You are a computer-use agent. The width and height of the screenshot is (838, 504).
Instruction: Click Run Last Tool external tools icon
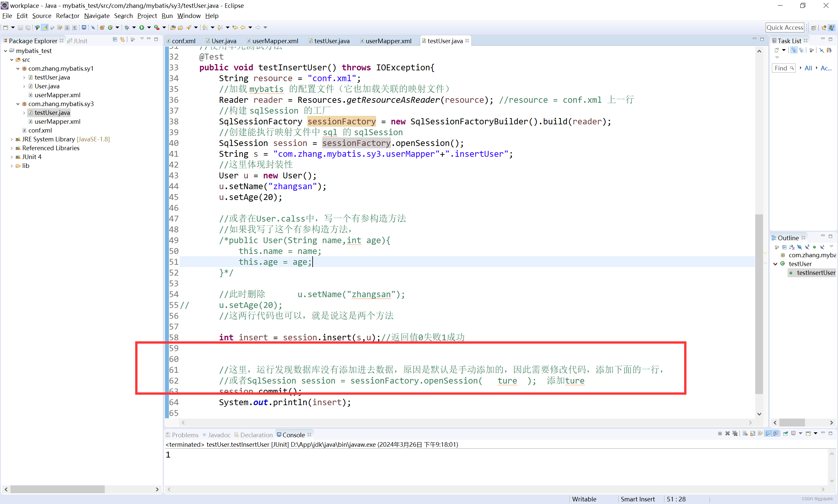pyautogui.click(x=156, y=27)
